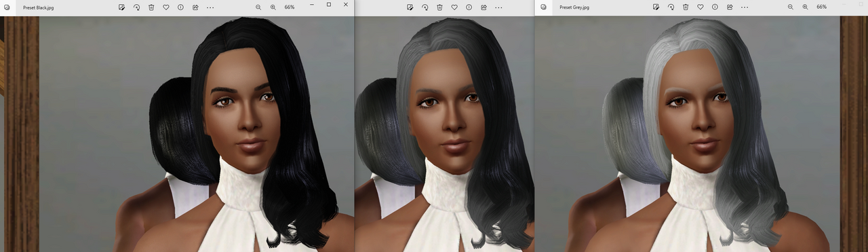Share the Preset Grey.jpg image
This screenshot has height=252, width=868.
[x=730, y=7]
